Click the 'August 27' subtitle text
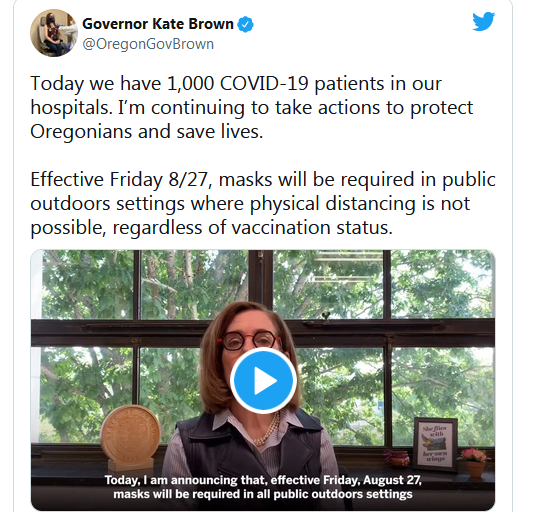The image size is (537, 512). click(392, 480)
